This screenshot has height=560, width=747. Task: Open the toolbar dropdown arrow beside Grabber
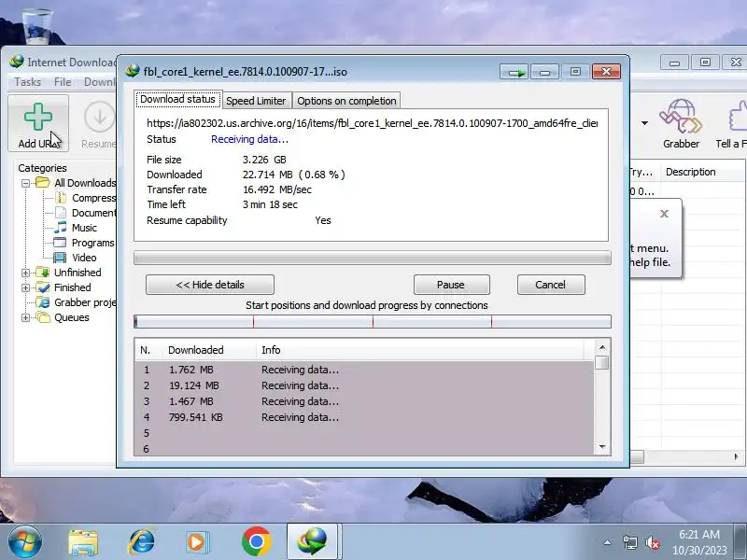[x=644, y=123]
